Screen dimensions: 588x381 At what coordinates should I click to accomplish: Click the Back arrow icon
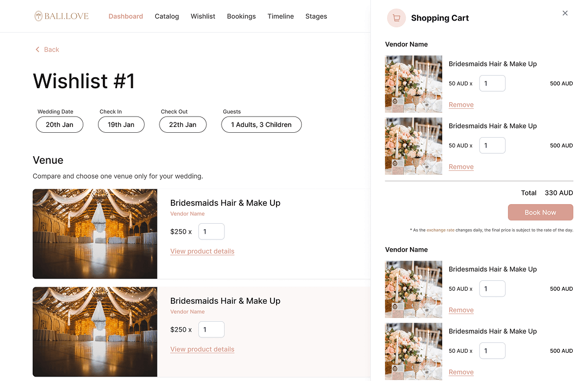point(38,50)
